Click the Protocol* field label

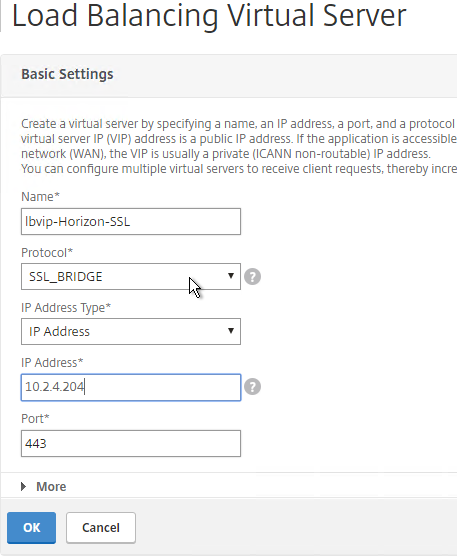[47, 253]
